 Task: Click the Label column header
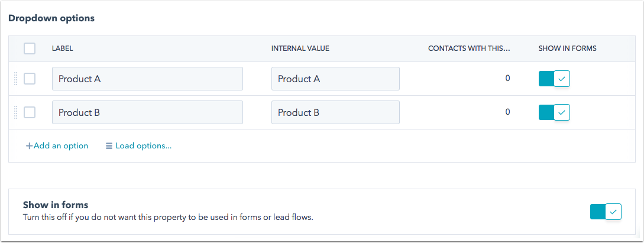click(x=63, y=48)
